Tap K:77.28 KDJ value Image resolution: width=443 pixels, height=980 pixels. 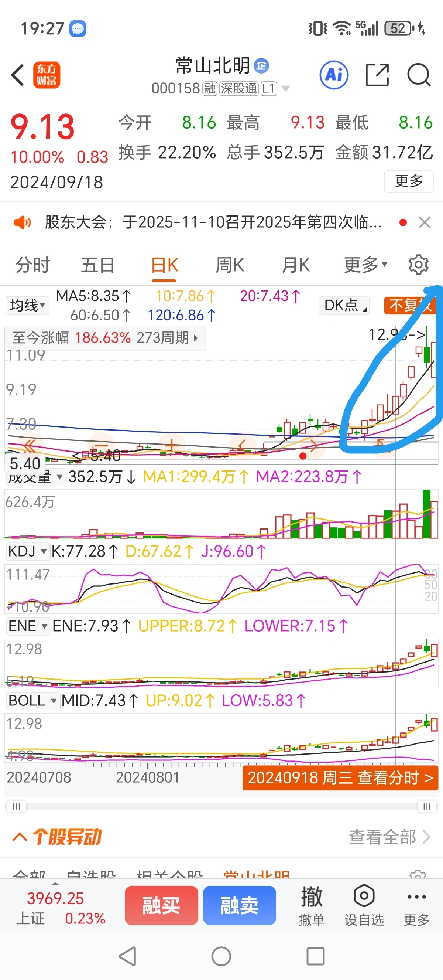point(84,551)
